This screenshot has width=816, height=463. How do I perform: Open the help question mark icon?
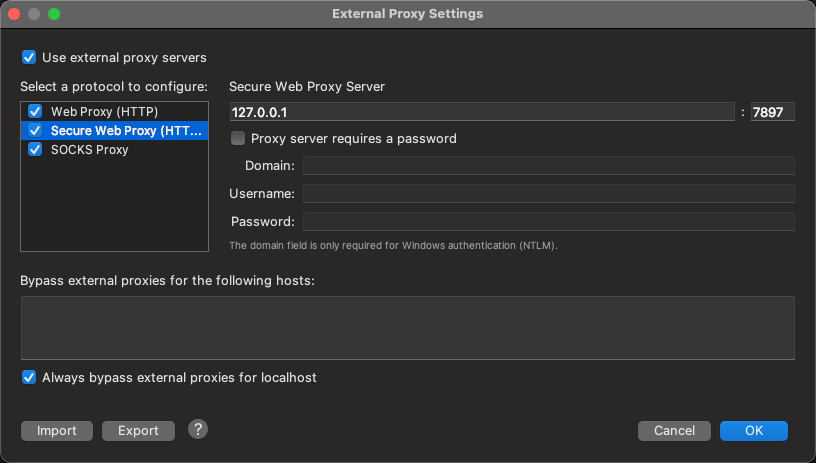tap(198, 430)
